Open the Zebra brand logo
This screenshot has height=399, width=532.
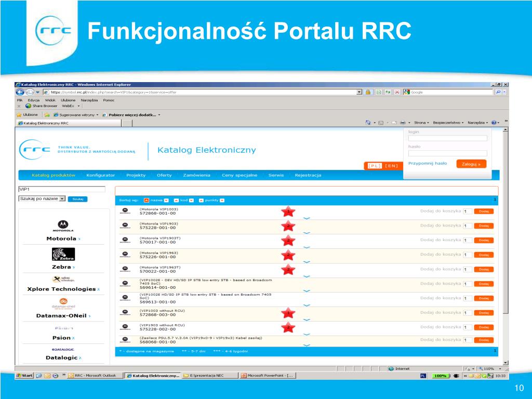point(63,254)
